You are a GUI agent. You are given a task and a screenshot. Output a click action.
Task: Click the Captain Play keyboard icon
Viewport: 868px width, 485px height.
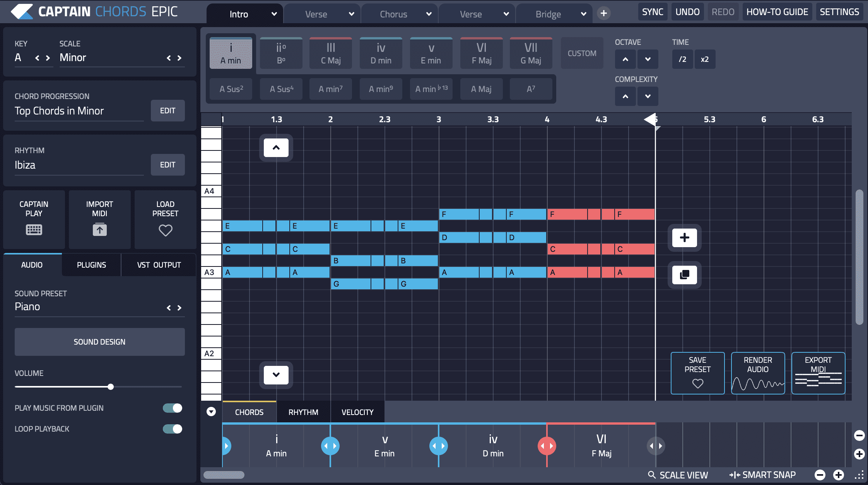(x=34, y=230)
